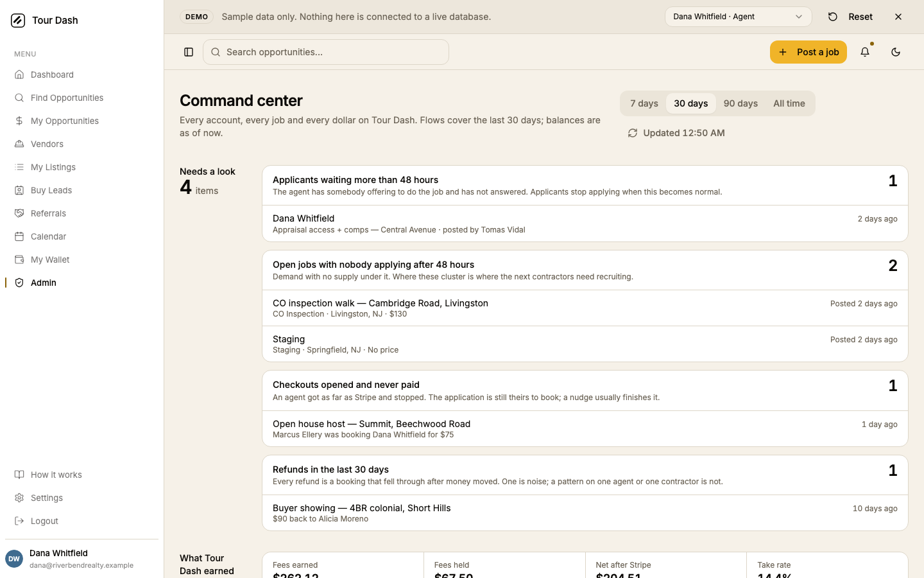Open the notifications bell
Viewport: 924px width, 578px height.
[x=865, y=52]
